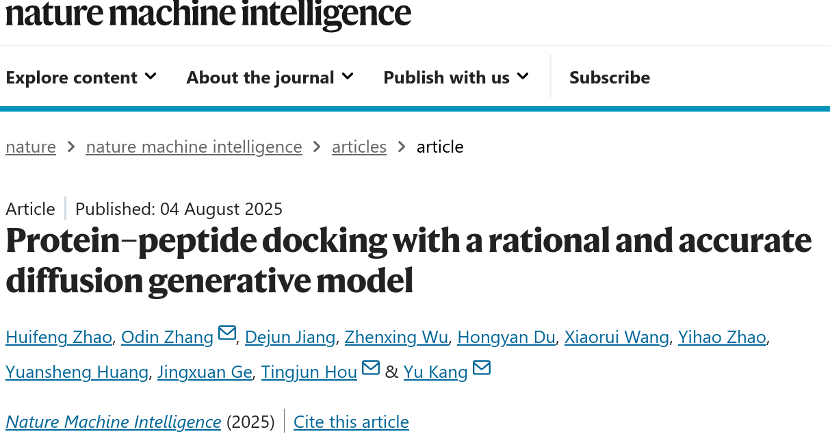830x448 pixels.
Task: Click the Cite this article link
Action: click(351, 422)
